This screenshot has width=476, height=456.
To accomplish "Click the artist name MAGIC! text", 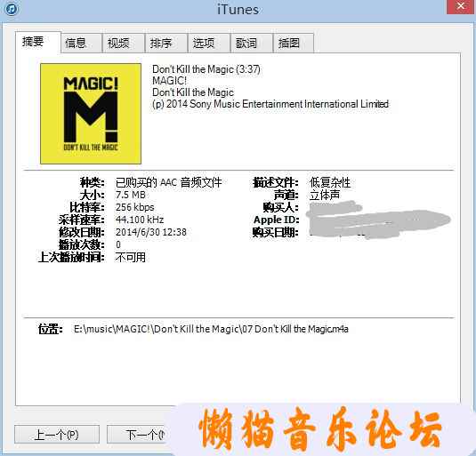I will pos(169,81).
